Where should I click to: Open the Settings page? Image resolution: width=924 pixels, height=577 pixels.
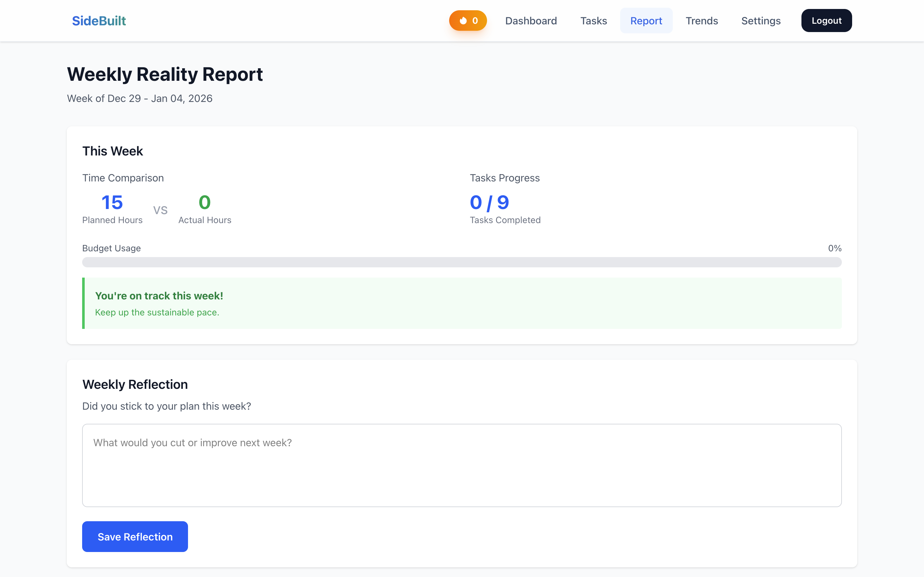tap(761, 21)
